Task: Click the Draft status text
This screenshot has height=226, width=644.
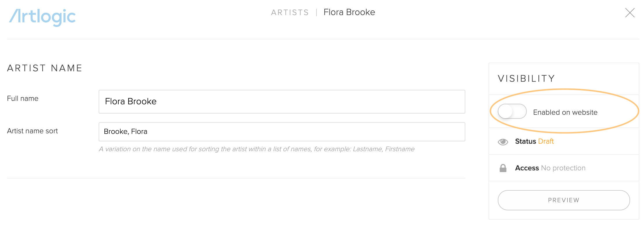Action: pyautogui.click(x=546, y=141)
